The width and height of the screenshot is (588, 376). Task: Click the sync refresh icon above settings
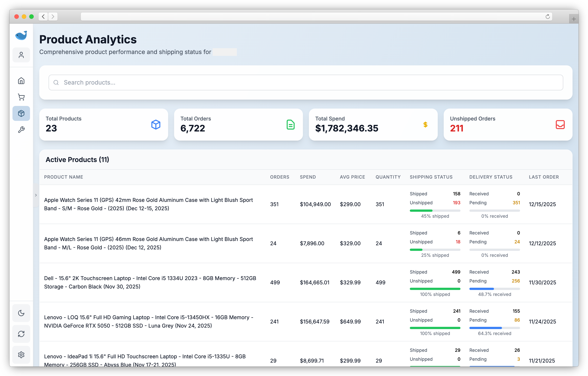21,334
